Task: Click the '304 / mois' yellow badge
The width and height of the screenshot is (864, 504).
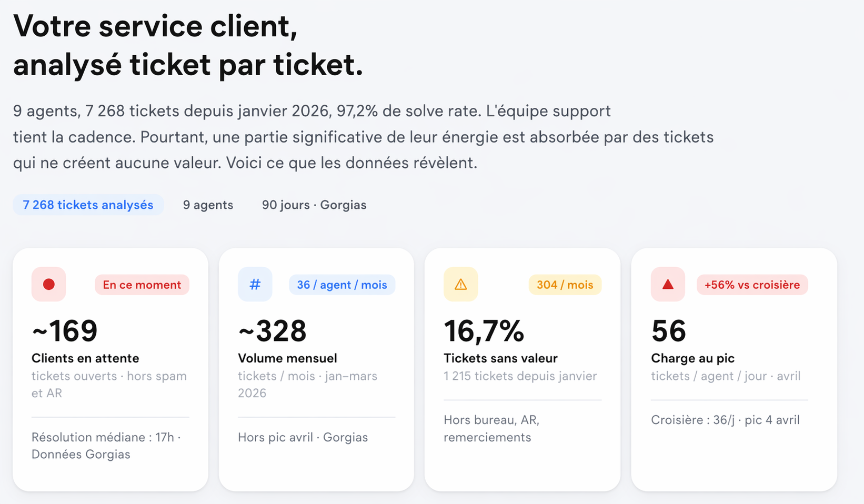Action: click(x=565, y=285)
